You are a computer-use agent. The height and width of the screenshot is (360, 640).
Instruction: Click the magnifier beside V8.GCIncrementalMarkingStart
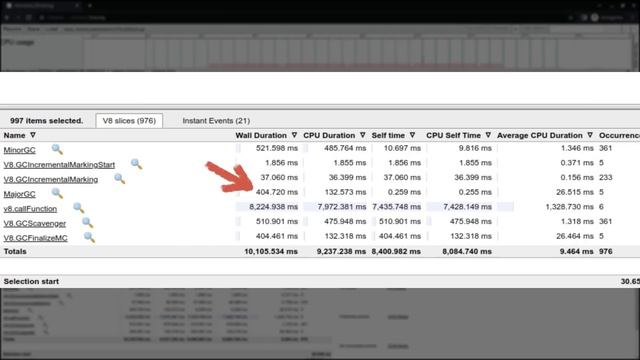coord(136,164)
